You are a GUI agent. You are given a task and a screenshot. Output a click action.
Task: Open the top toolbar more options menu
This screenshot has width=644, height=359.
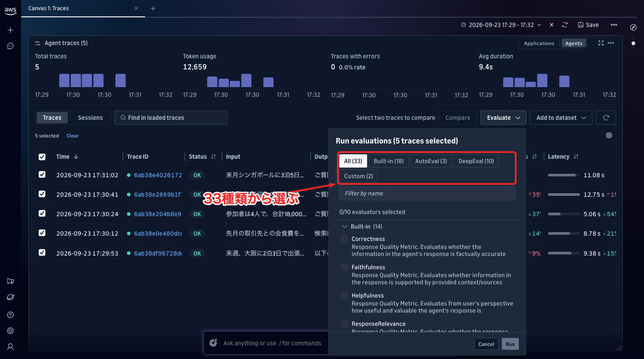click(614, 25)
